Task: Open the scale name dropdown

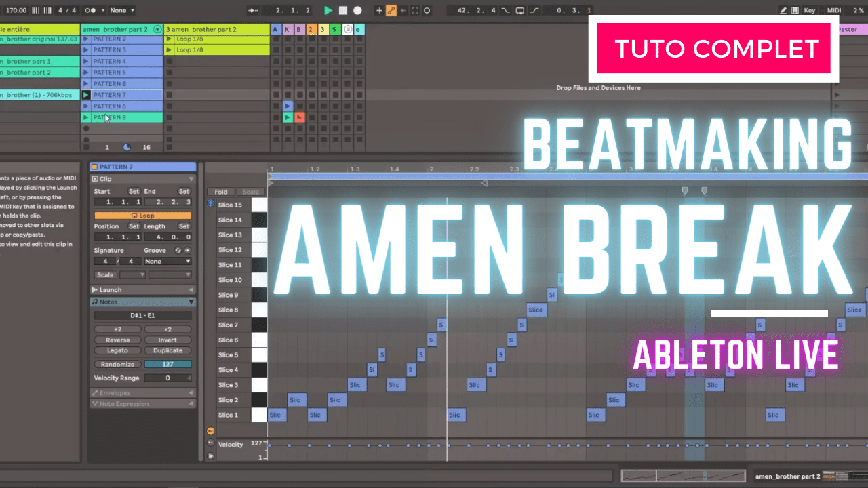Action: pos(170,275)
